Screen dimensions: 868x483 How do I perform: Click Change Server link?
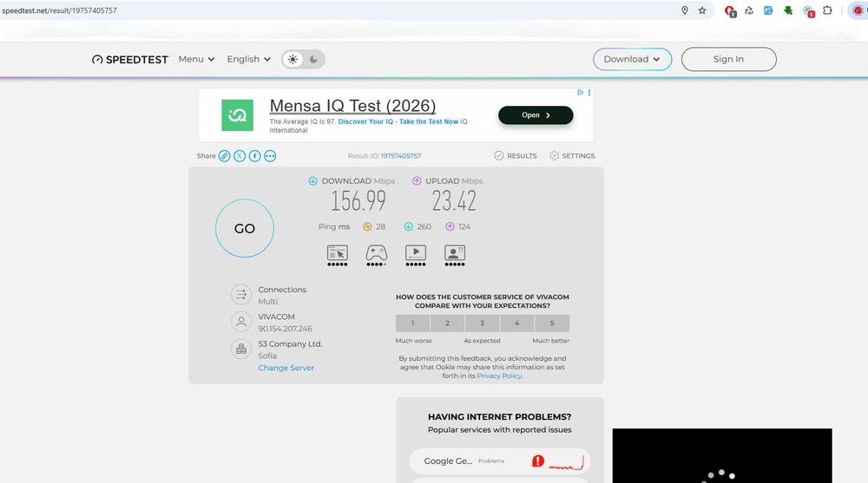pos(286,368)
